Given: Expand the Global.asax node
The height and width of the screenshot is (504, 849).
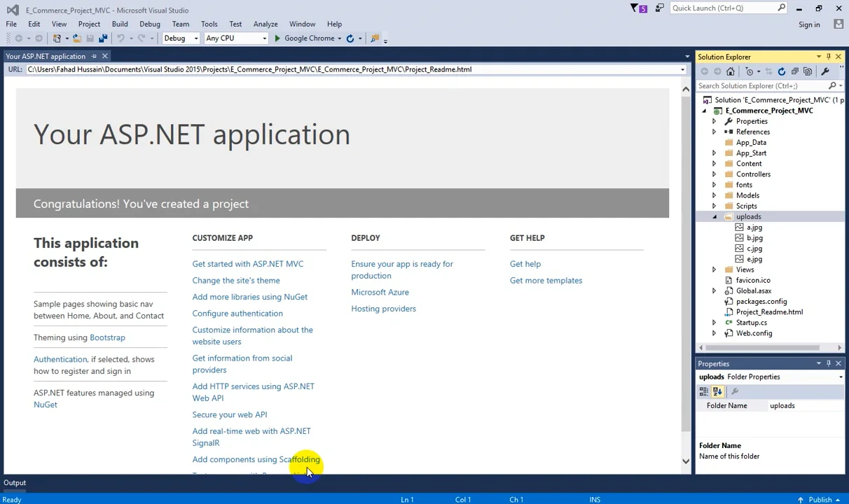Looking at the screenshot, I should click(x=714, y=290).
